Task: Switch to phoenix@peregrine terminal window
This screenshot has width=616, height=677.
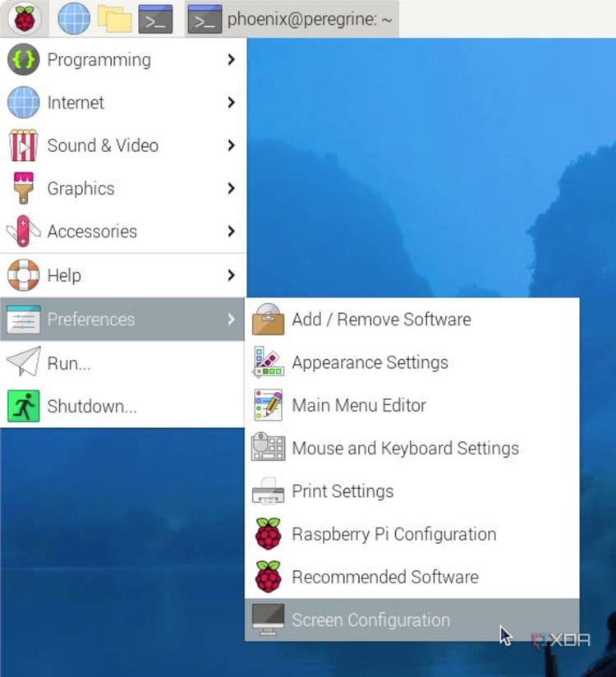Action: (292, 18)
